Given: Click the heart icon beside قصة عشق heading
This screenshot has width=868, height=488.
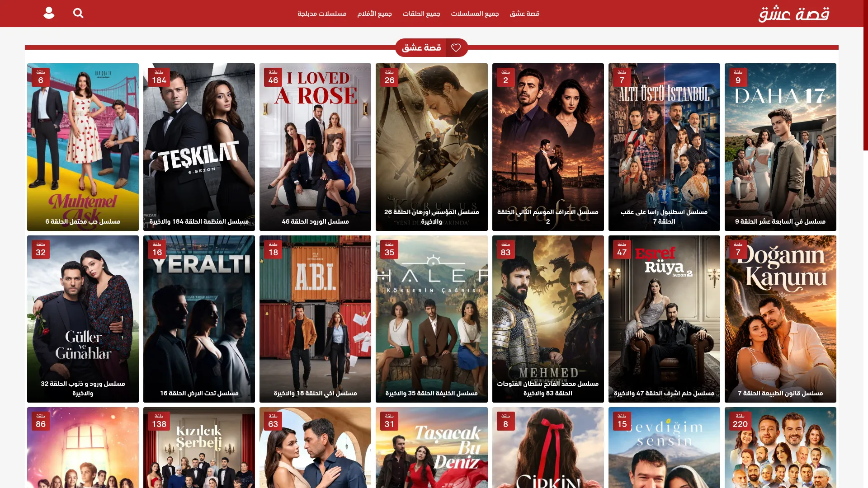Looking at the screenshot, I should tap(456, 47).
